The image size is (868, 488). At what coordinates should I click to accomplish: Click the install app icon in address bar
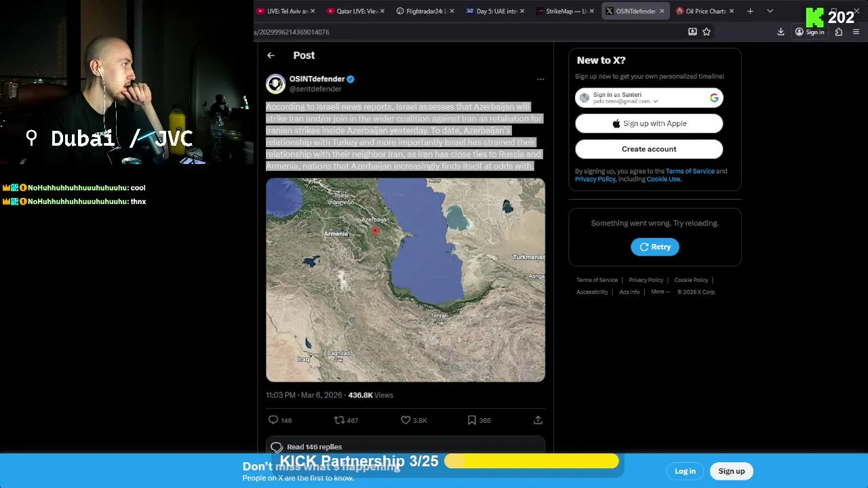pos(692,32)
